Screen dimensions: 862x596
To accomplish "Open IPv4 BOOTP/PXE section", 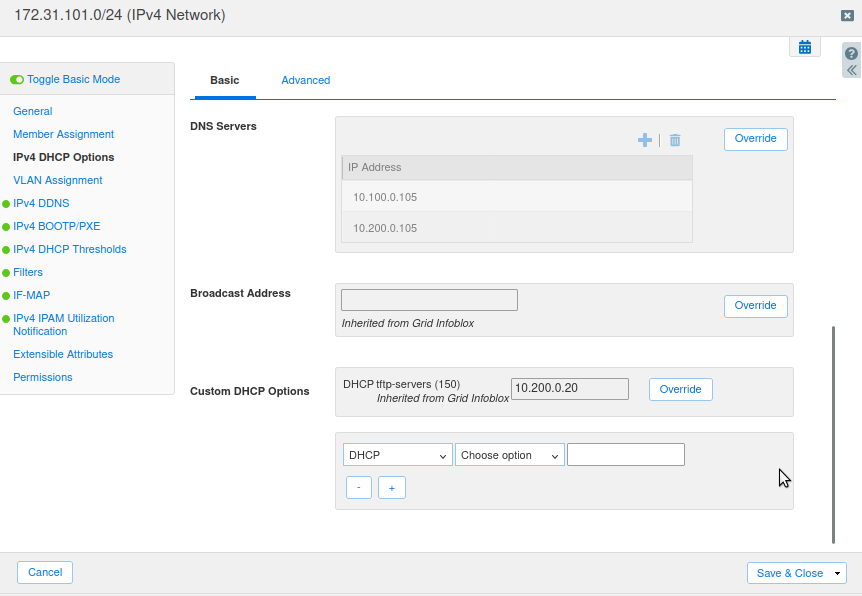I will tap(56, 226).
